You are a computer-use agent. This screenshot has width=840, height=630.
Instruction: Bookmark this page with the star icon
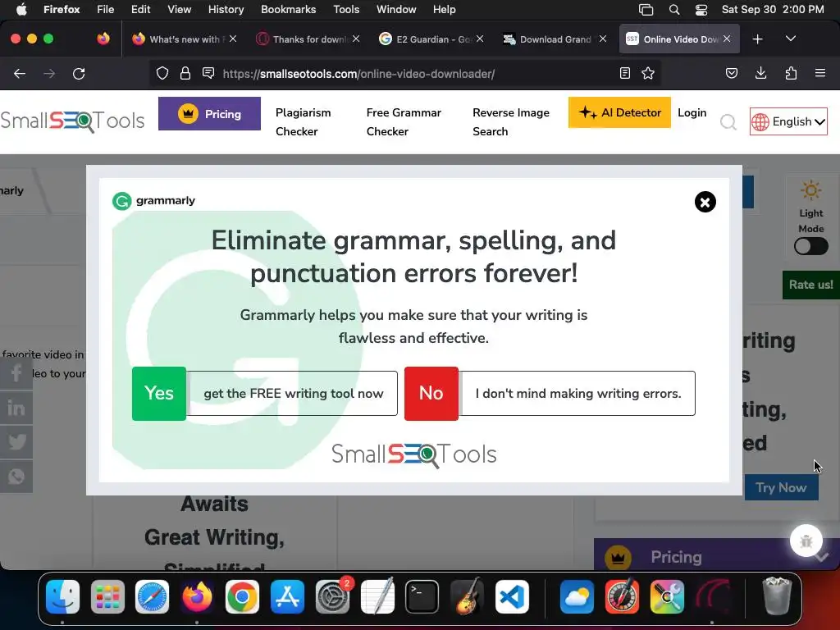click(x=648, y=73)
